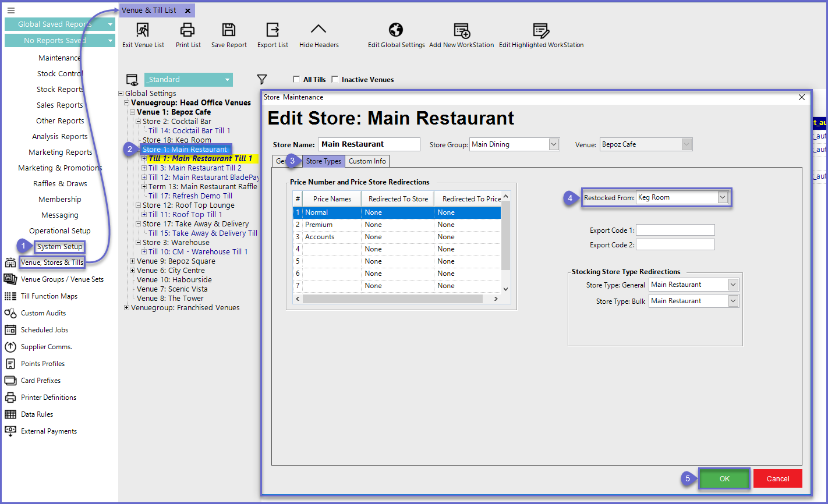Open the Store Group dropdown
Image resolution: width=828 pixels, height=504 pixels.
tap(554, 144)
